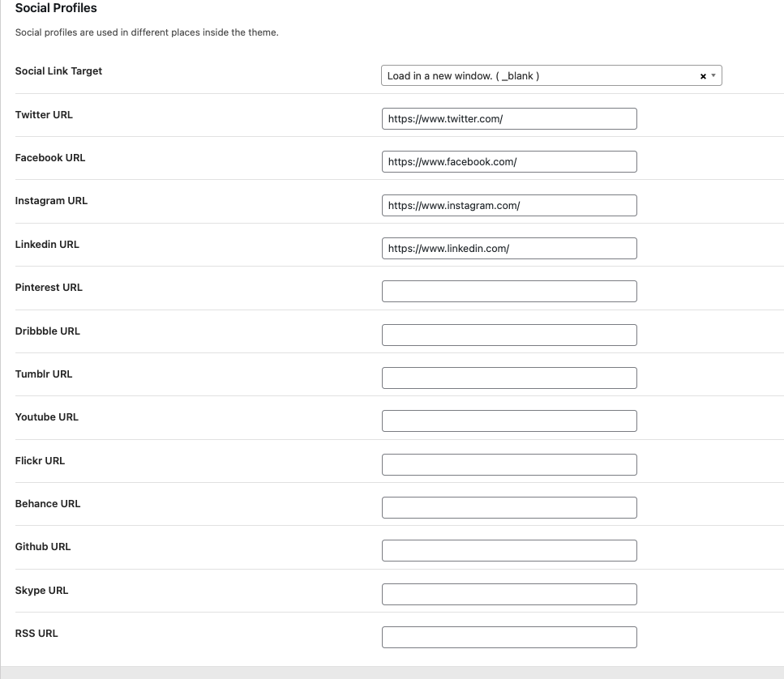Focus the RSS URL input box

tap(509, 638)
